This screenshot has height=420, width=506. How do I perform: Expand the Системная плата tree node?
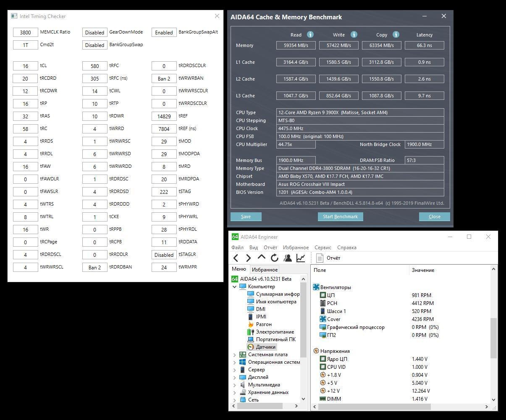(234, 355)
